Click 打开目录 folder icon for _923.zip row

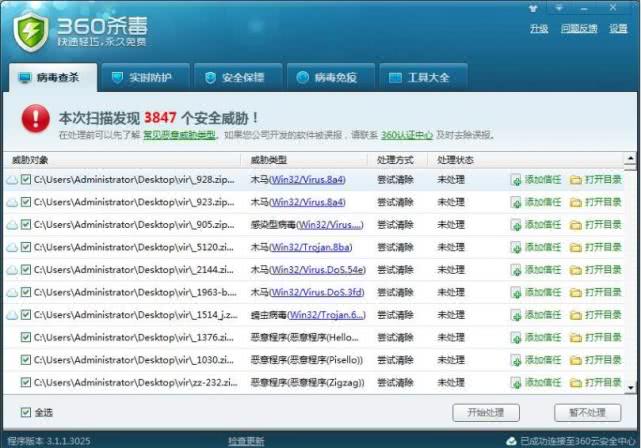point(576,202)
